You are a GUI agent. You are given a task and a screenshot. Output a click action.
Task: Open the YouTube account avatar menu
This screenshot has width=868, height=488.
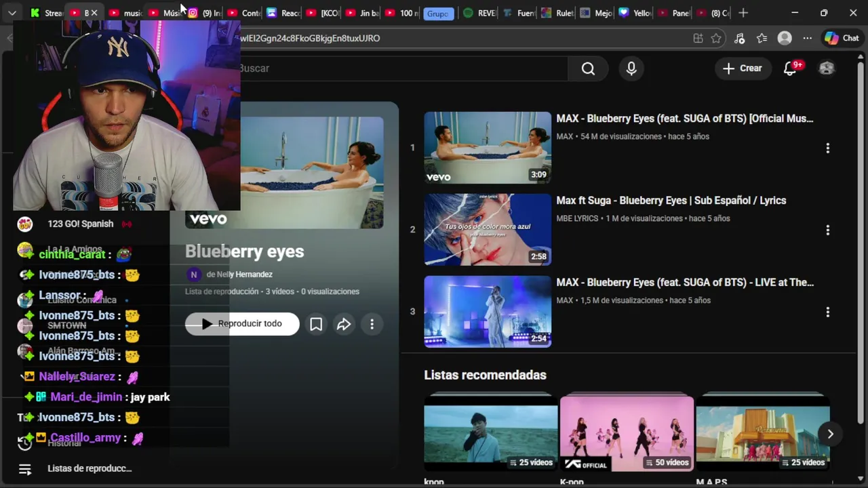tap(827, 68)
